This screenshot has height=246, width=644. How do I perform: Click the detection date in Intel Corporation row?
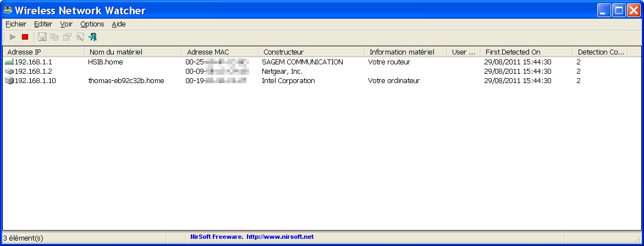tap(518, 81)
